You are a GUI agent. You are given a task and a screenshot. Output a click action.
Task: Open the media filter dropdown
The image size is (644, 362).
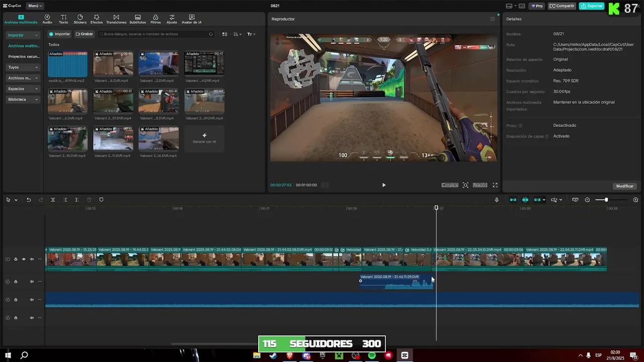click(251, 34)
